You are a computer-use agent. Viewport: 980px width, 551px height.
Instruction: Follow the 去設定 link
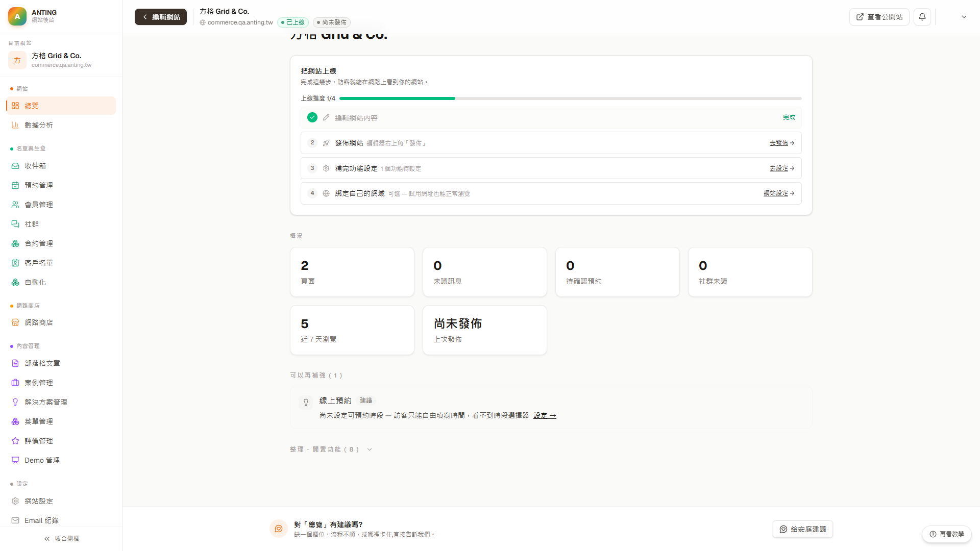pyautogui.click(x=782, y=168)
